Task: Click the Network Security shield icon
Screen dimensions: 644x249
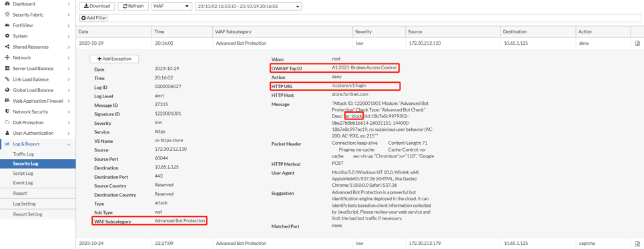Action: pos(7,111)
